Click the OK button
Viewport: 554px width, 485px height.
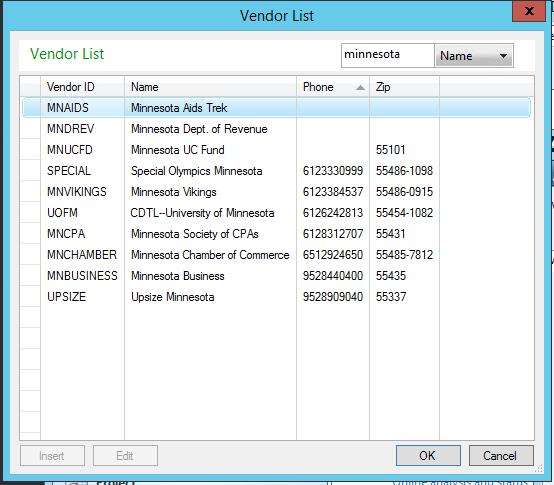click(428, 456)
